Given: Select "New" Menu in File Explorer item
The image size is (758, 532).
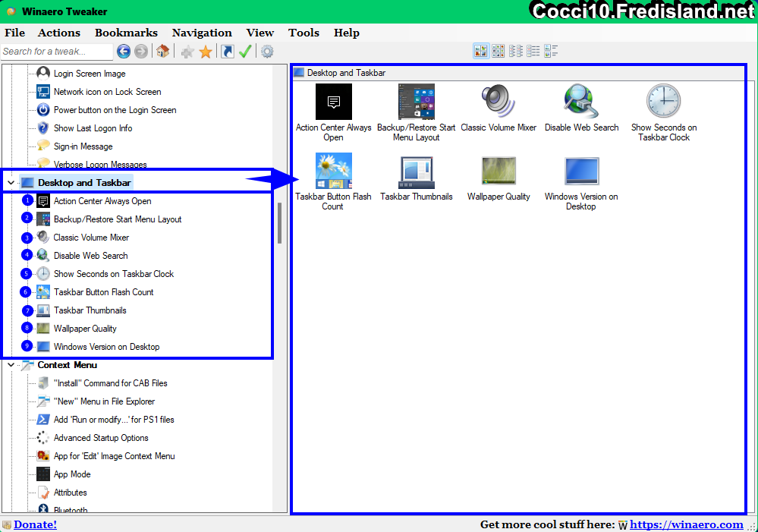Looking at the screenshot, I should pos(104,401).
